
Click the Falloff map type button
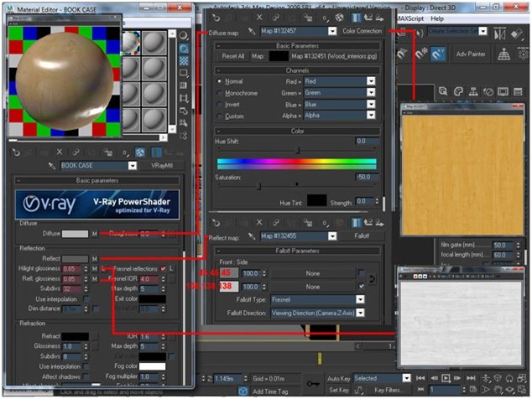pyautogui.click(x=362, y=236)
